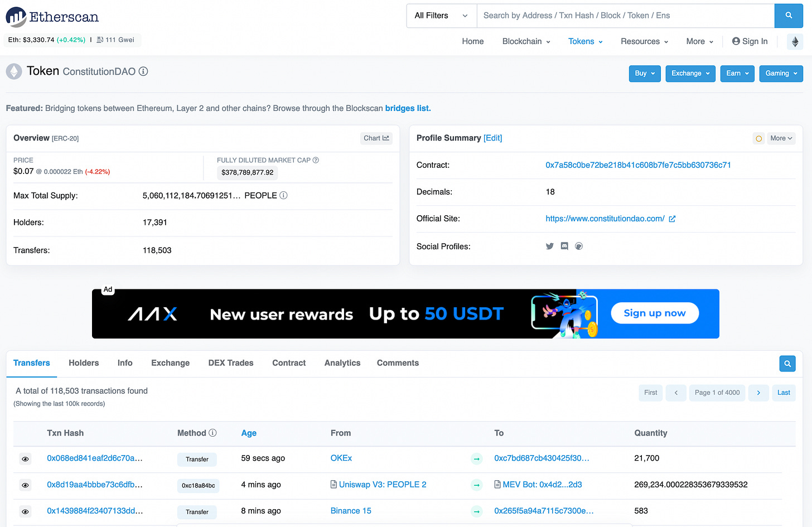Click the blue search magnifier button
This screenshot has width=812, height=527.
pos(789,16)
